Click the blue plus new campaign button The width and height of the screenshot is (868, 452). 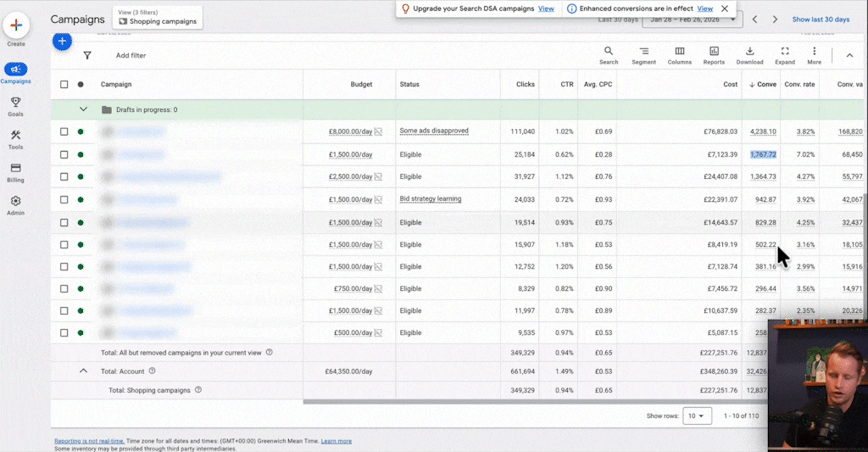(62, 41)
